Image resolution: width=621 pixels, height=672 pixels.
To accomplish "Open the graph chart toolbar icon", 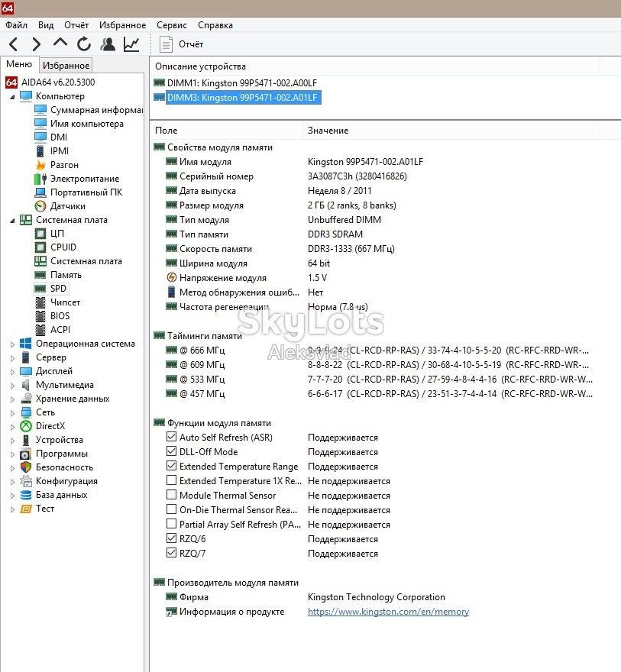I will pyautogui.click(x=131, y=44).
